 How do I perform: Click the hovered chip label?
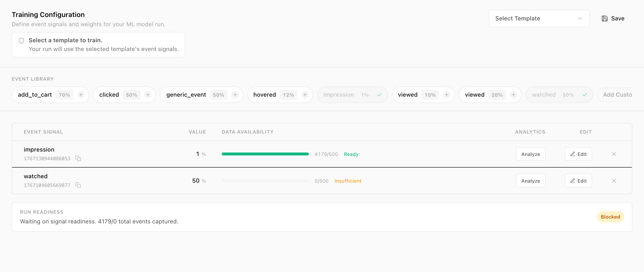[x=265, y=95]
